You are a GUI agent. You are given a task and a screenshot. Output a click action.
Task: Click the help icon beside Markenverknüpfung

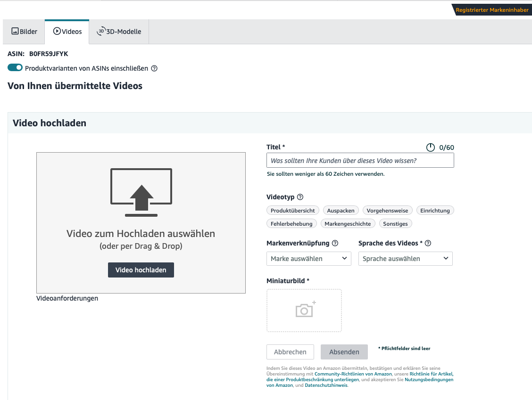(335, 243)
